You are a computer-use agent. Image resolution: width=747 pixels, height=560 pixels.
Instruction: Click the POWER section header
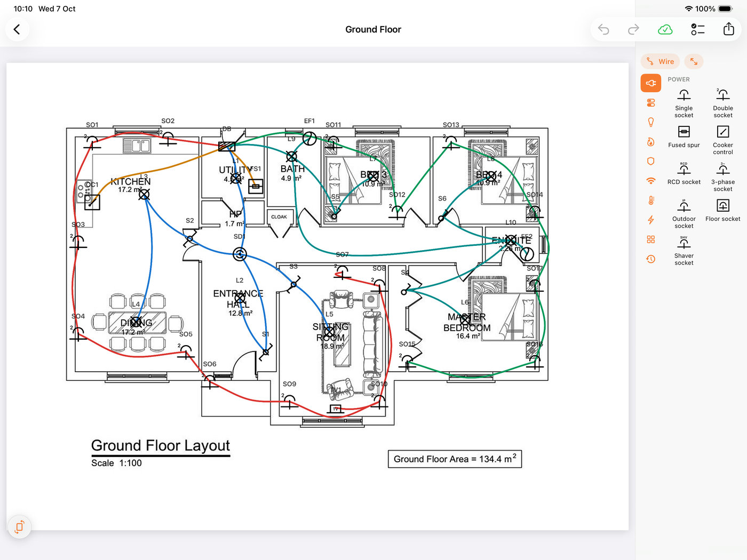pos(679,79)
